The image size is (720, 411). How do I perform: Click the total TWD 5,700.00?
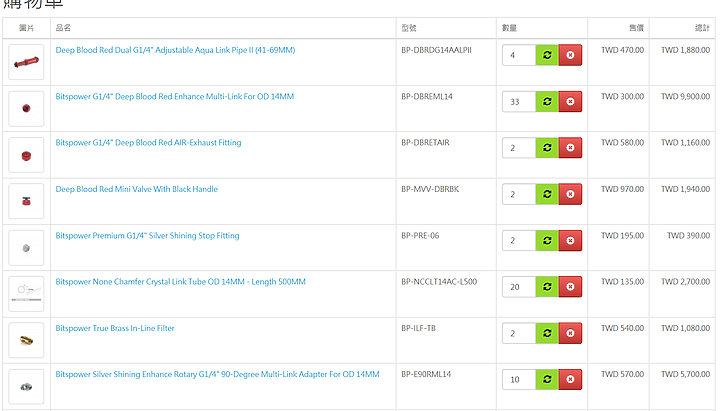coord(685,374)
